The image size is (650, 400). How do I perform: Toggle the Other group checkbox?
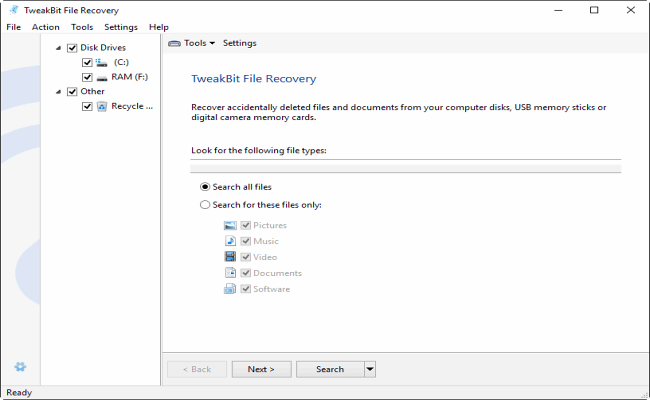click(x=72, y=92)
